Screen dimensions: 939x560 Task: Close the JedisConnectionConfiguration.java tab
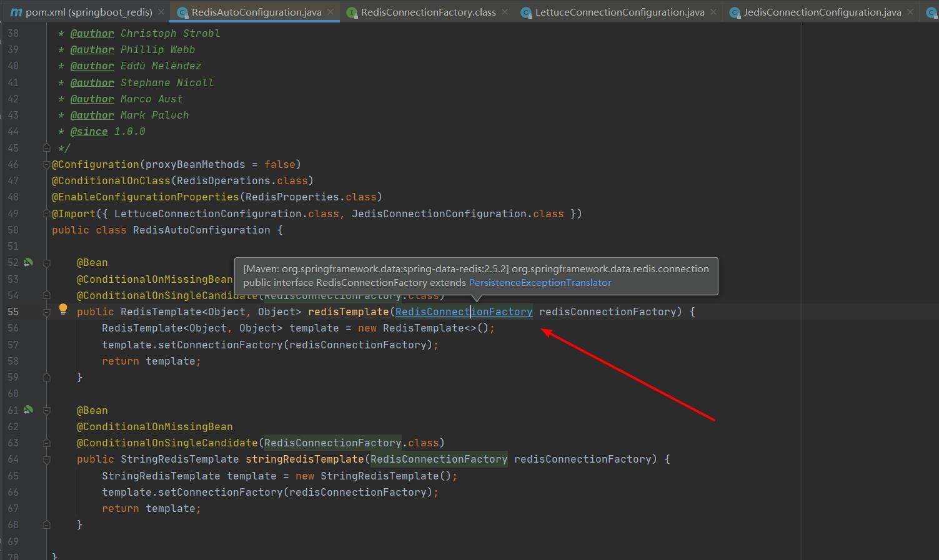[x=910, y=12]
